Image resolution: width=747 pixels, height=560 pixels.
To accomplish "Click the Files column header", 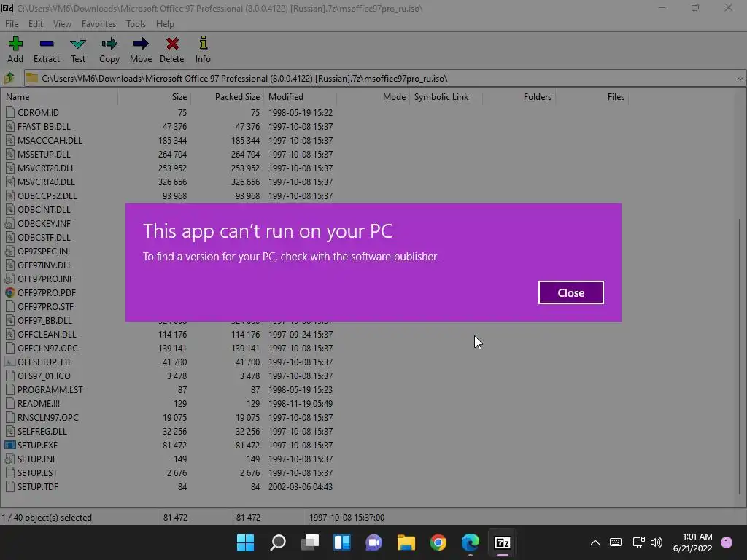I will pyautogui.click(x=592, y=97).
